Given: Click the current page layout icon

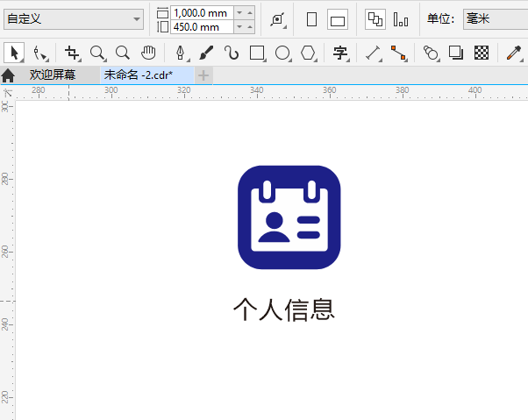Looking at the screenshot, I should point(401,19).
